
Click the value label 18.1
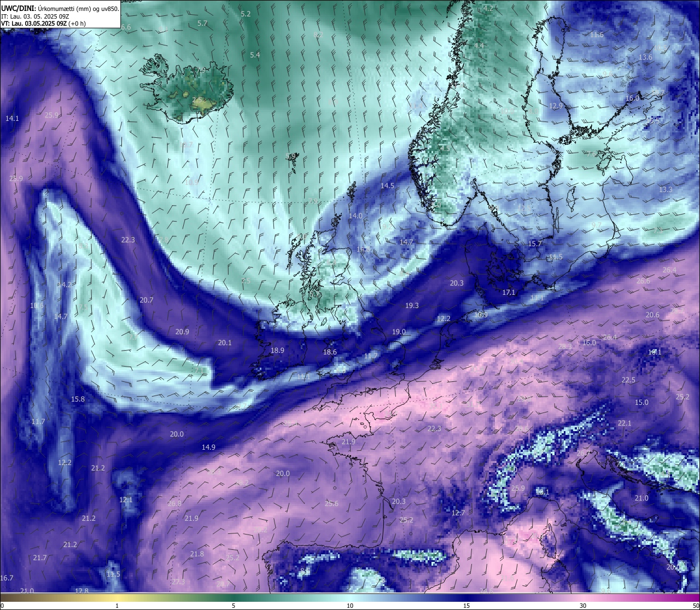[655, 352]
